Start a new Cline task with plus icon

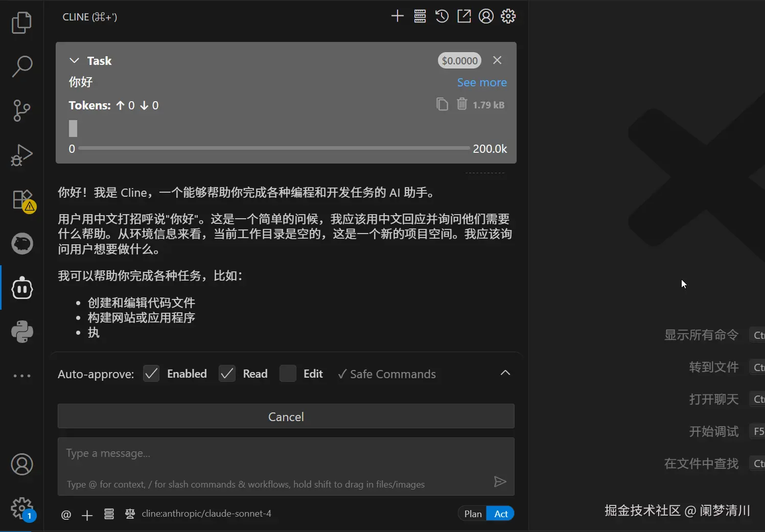click(398, 16)
